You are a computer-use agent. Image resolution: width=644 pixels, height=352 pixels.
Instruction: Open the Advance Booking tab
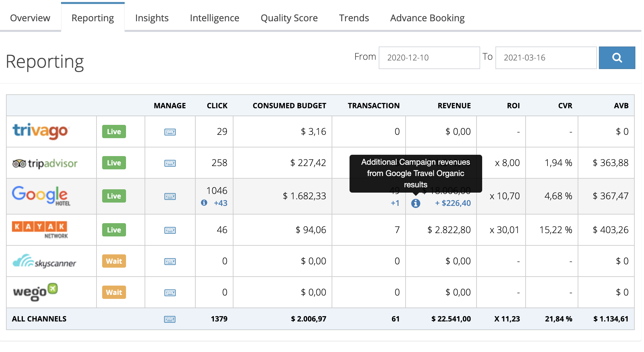pyautogui.click(x=427, y=18)
